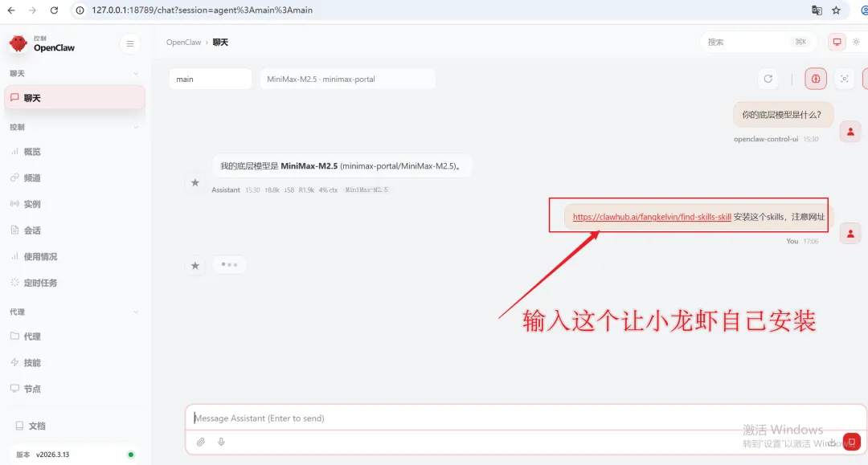868x465 pixels.
Task: Go forward in the browser
Action: click(x=33, y=10)
